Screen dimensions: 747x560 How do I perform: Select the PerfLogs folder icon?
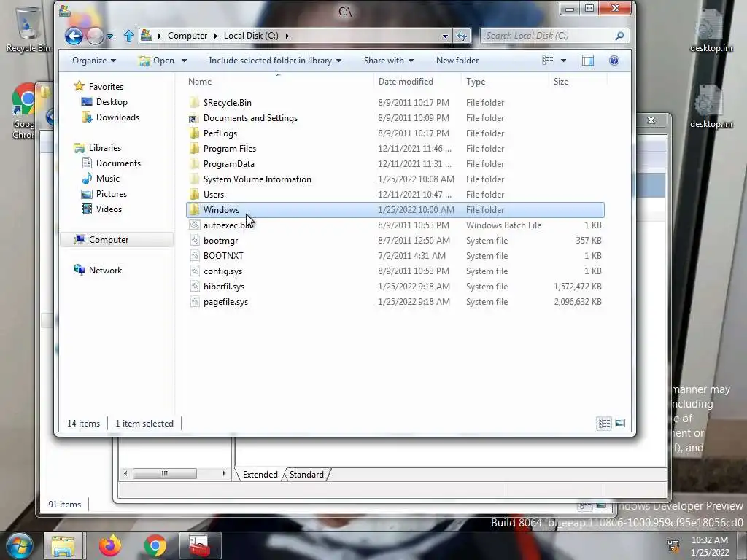pyautogui.click(x=194, y=133)
